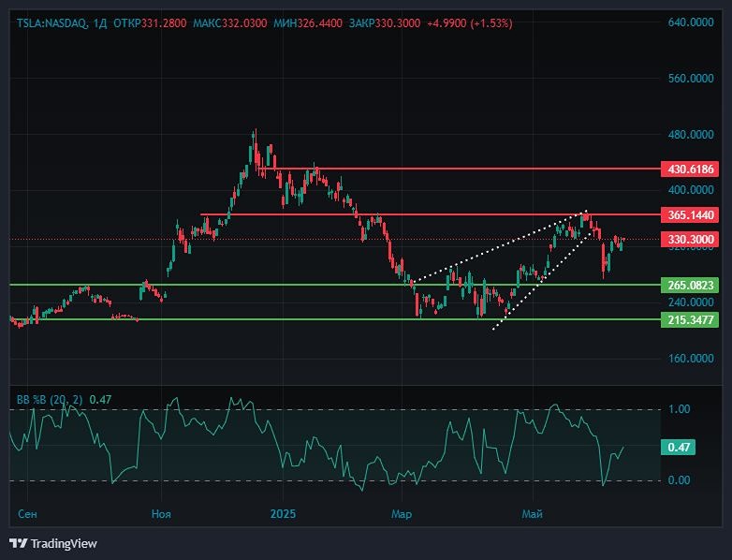Click the 160.0000 price scale label
The width and height of the screenshot is (732, 560).
point(691,358)
